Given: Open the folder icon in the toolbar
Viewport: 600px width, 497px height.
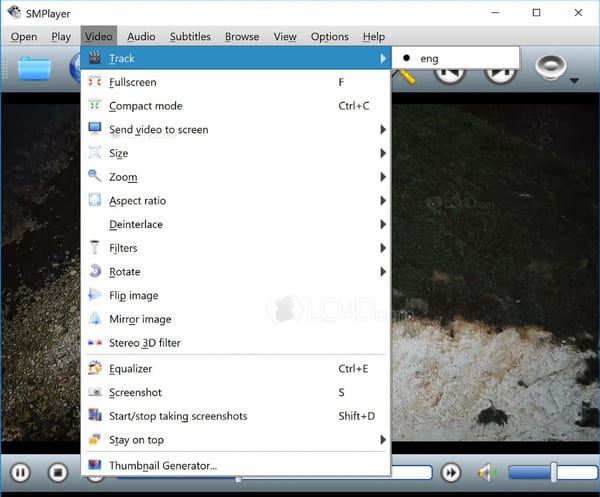Looking at the screenshot, I should click(34, 68).
